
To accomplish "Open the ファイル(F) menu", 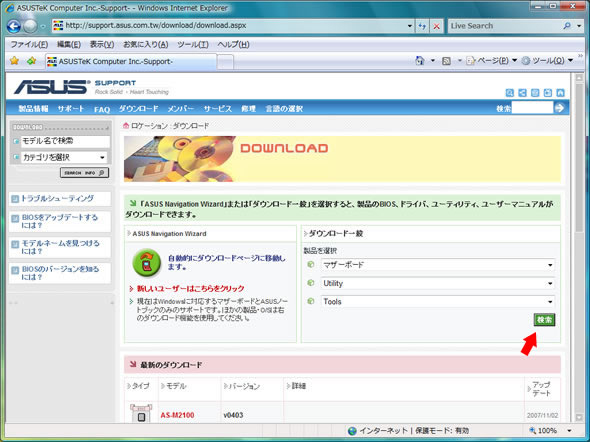I will click(29, 44).
